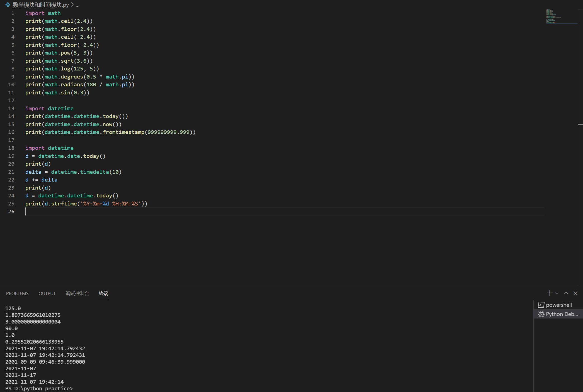583x392 pixels.
Task: Click the Python file icon in breadcrumb
Action: coord(8,5)
